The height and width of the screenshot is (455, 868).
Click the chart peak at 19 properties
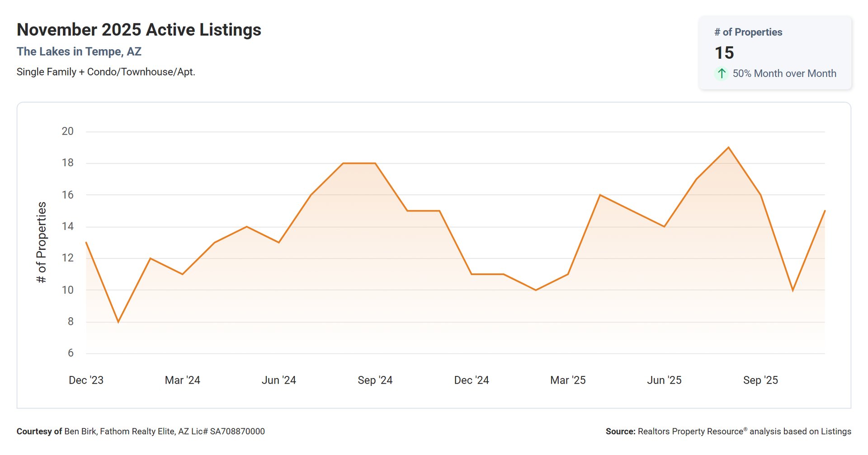(x=728, y=147)
